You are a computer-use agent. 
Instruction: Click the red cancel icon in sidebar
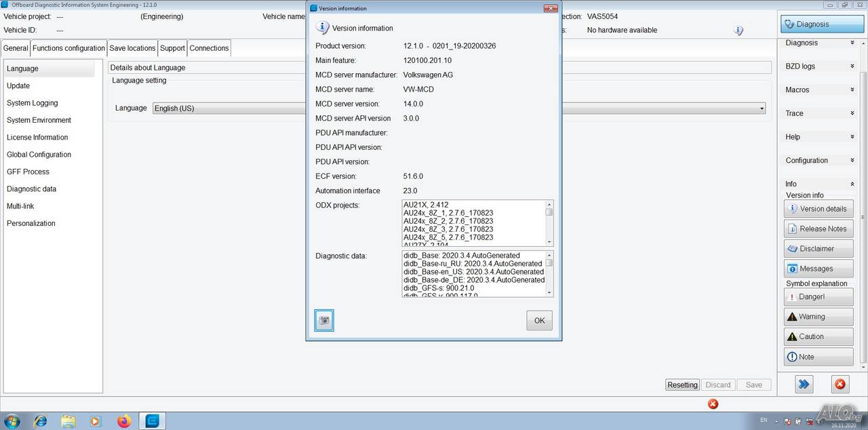(840, 384)
